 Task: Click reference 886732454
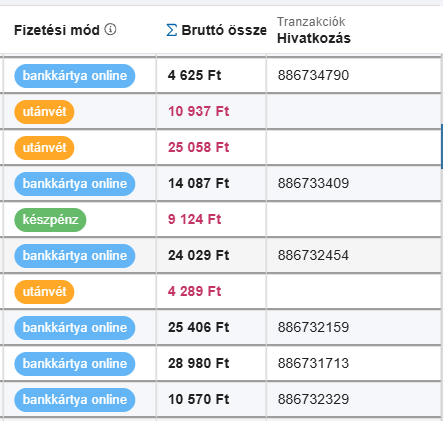[313, 255]
